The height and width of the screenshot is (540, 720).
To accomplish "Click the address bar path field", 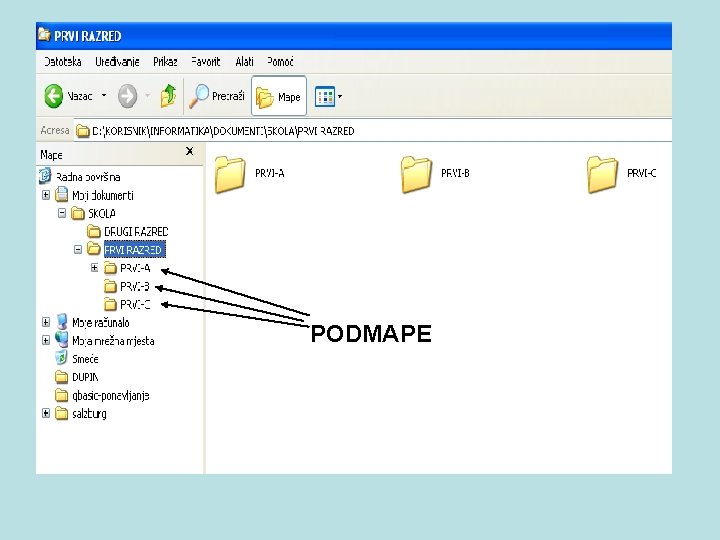I will pos(373,131).
